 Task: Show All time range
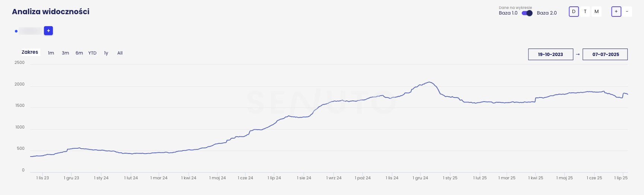pos(120,53)
